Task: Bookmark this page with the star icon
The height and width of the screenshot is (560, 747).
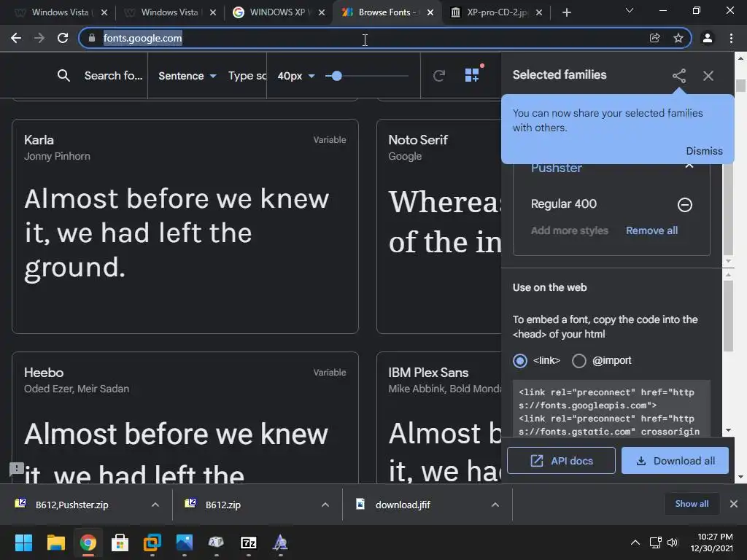Action: pos(678,38)
